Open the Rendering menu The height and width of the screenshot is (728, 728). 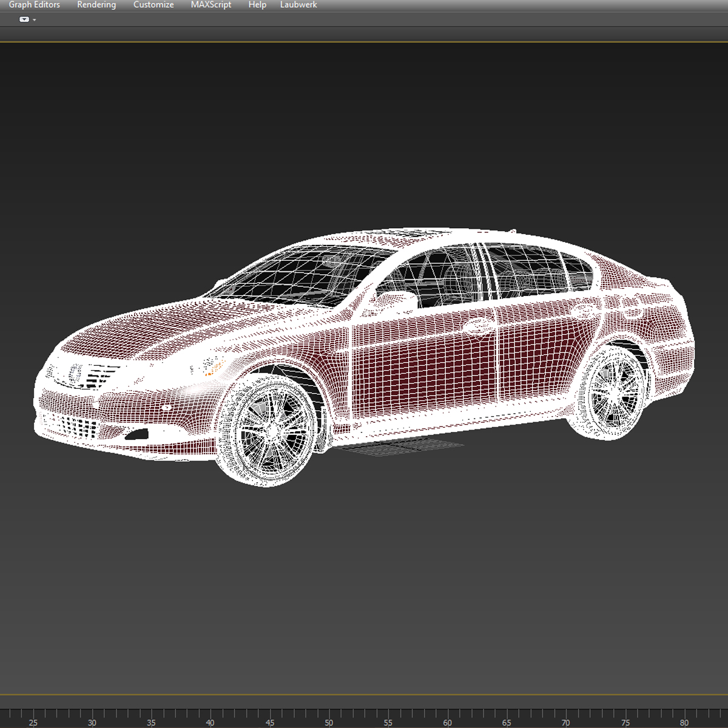click(x=95, y=5)
